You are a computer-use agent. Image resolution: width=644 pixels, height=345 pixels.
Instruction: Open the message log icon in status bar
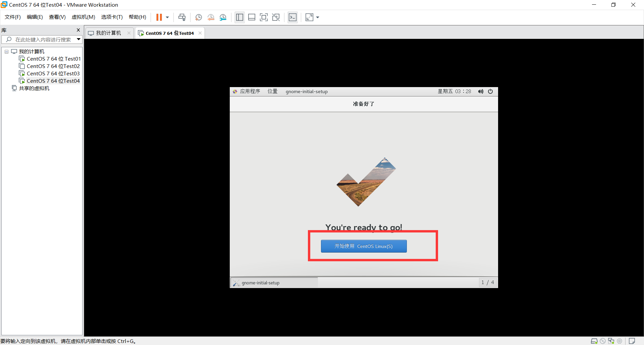coord(632,341)
